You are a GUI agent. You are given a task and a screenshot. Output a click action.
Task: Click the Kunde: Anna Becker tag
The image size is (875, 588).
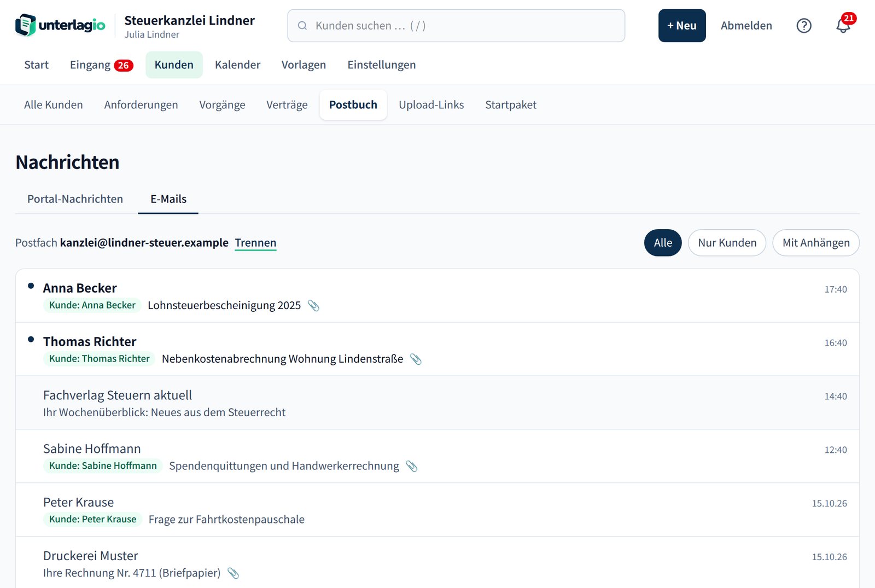coord(92,305)
